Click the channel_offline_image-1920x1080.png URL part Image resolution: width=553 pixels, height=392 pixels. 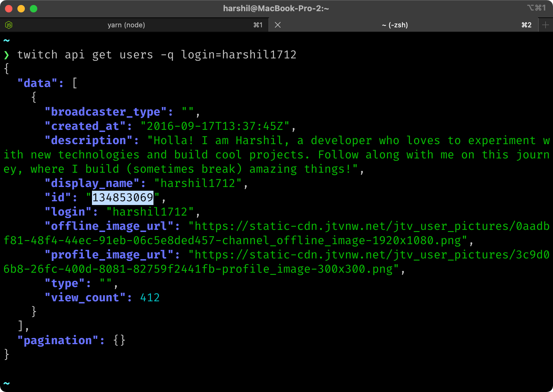(x=341, y=240)
